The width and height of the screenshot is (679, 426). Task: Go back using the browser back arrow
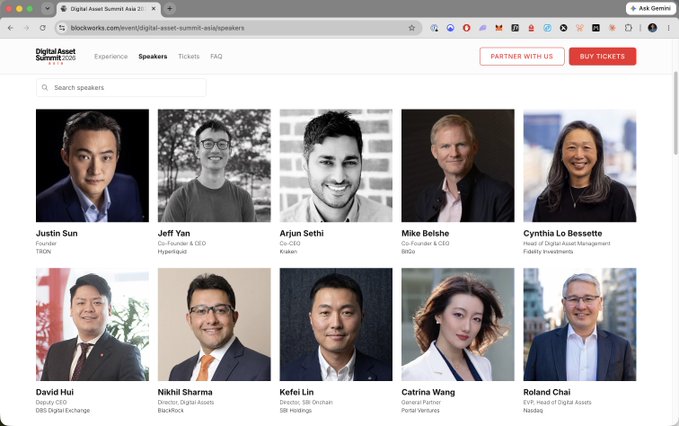tap(10, 28)
